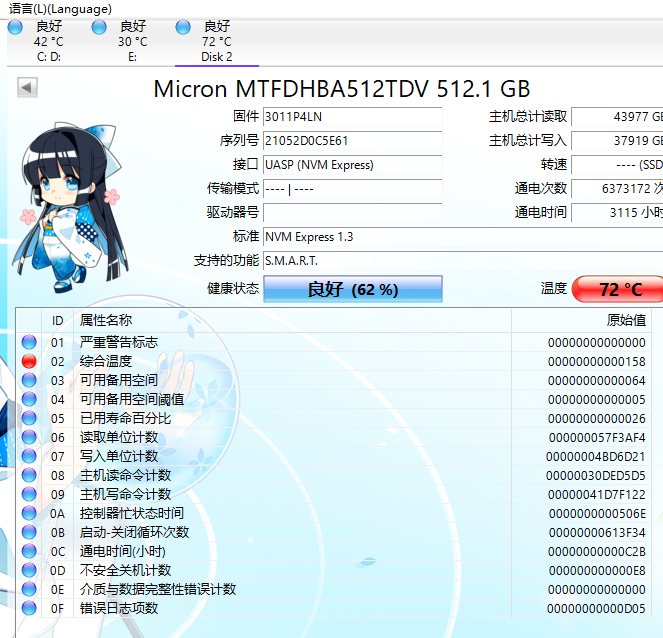Select the 主机写命令计数 attribute name
The height and width of the screenshot is (638, 663).
[126, 494]
